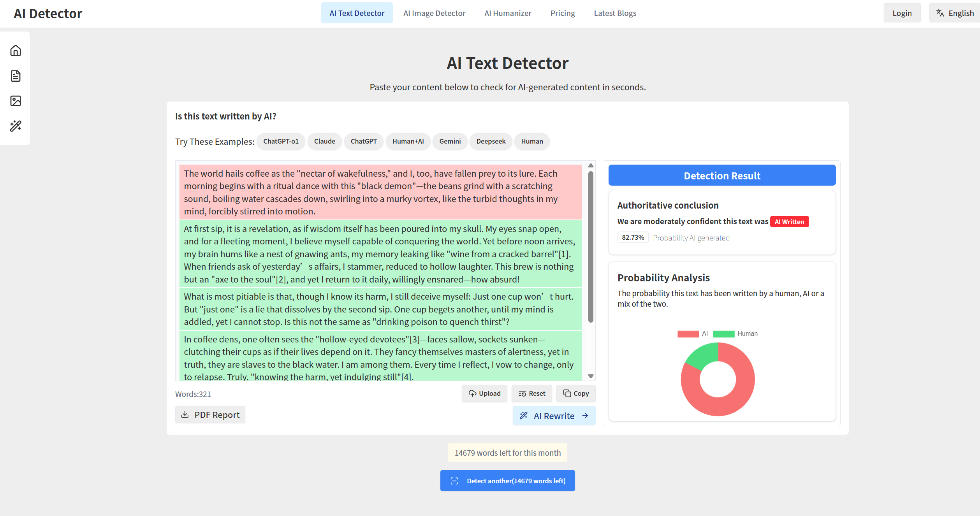Screen dimensions: 980x516
Task: Open the English language selector
Action: click(x=961, y=13)
